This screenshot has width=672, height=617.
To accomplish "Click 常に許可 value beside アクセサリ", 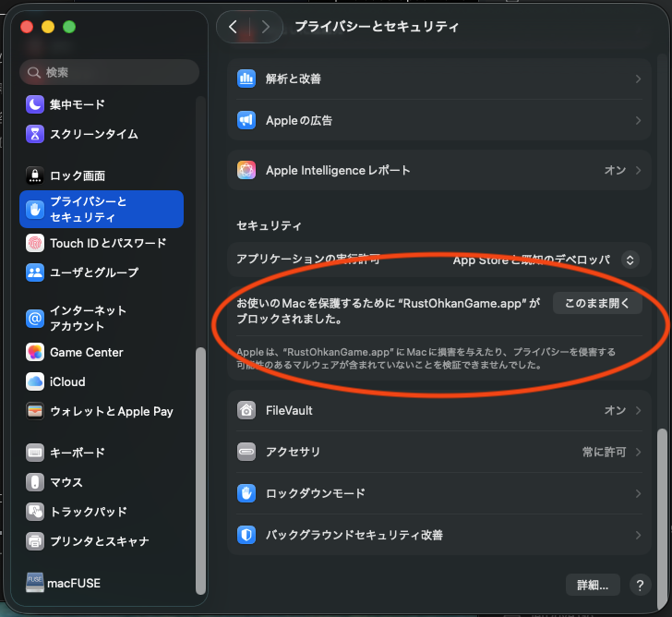I will pyautogui.click(x=604, y=452).
